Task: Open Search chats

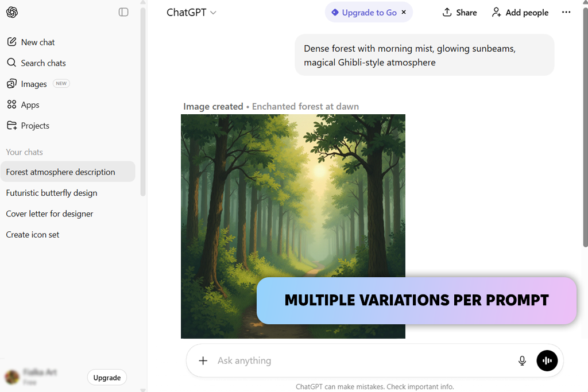Action: pos(36,63)
